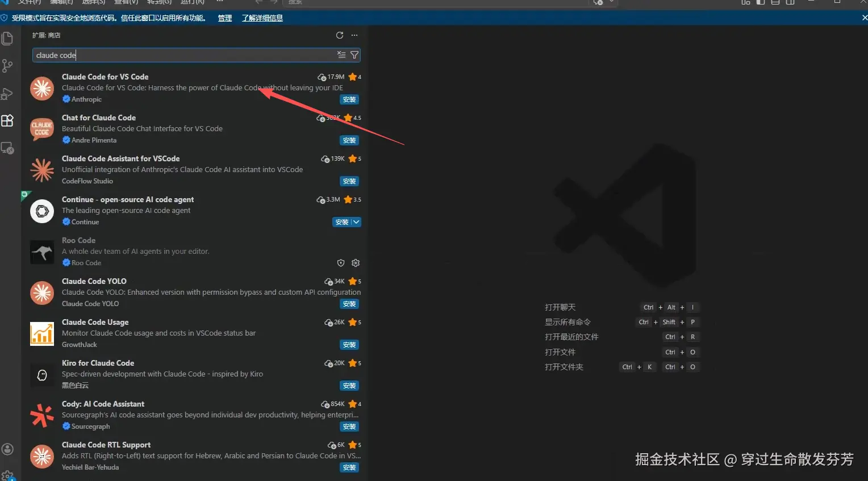The height and width of the screenshot is (481, 868).
Task: Click the Cody AI Code Assistant logo
Action: coord(42,416)
